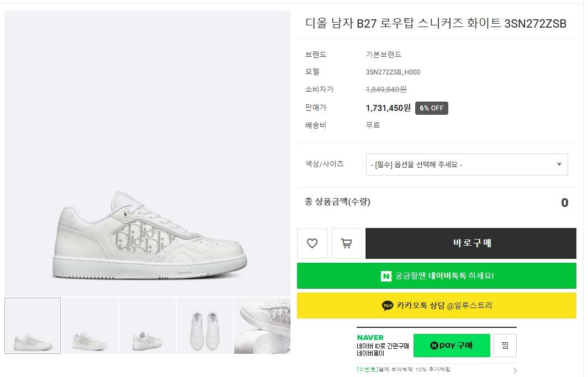This screenshot has width=588, height=377.
Task: Click the product title 디올 남자 B27
Action: coord(436,23)
